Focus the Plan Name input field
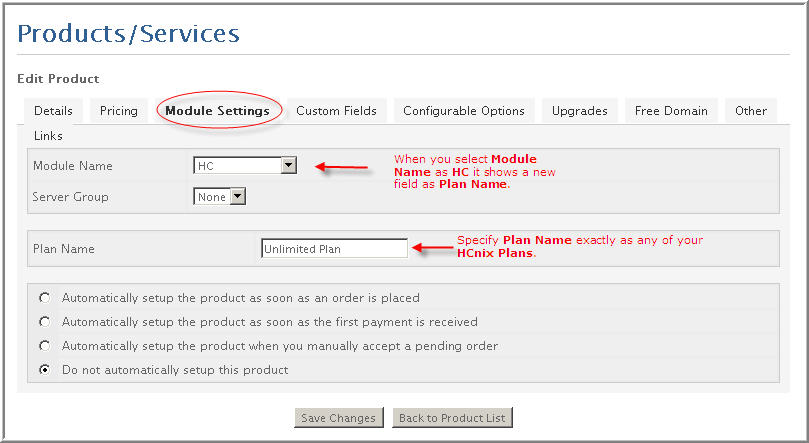 [334, 249]
